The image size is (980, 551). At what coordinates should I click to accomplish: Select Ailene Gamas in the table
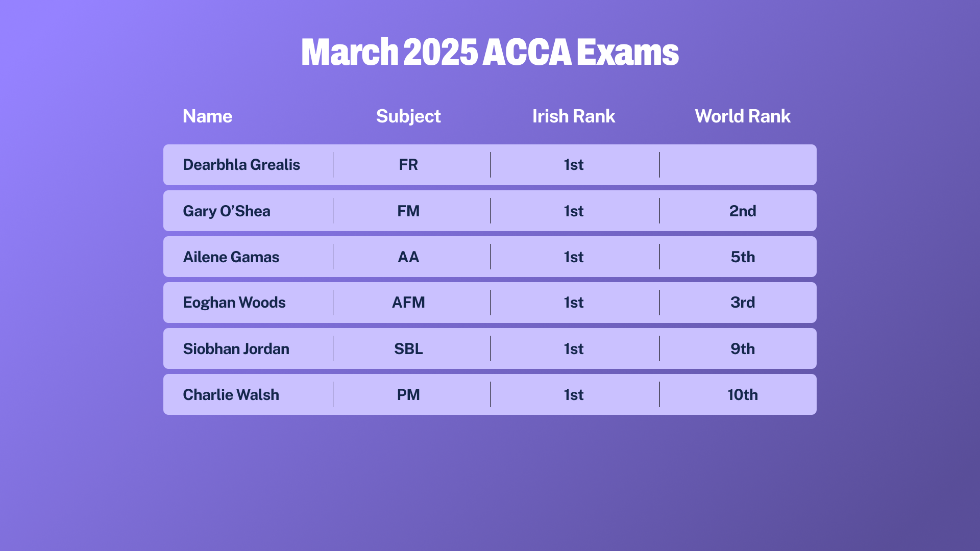[231, 257]
